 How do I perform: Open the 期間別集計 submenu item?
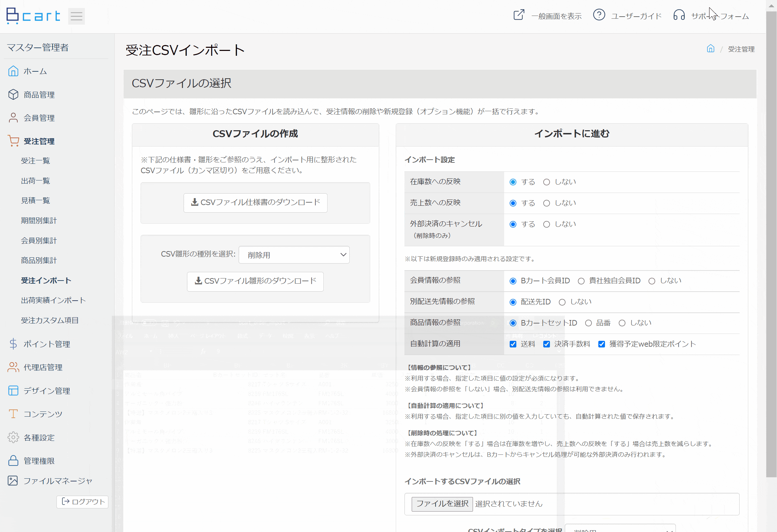[39, 221]
